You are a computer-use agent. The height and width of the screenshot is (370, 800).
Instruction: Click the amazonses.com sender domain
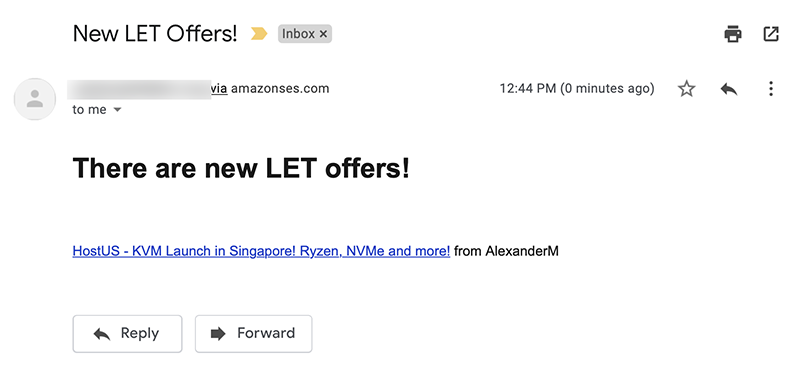click(x=280, y=89)
